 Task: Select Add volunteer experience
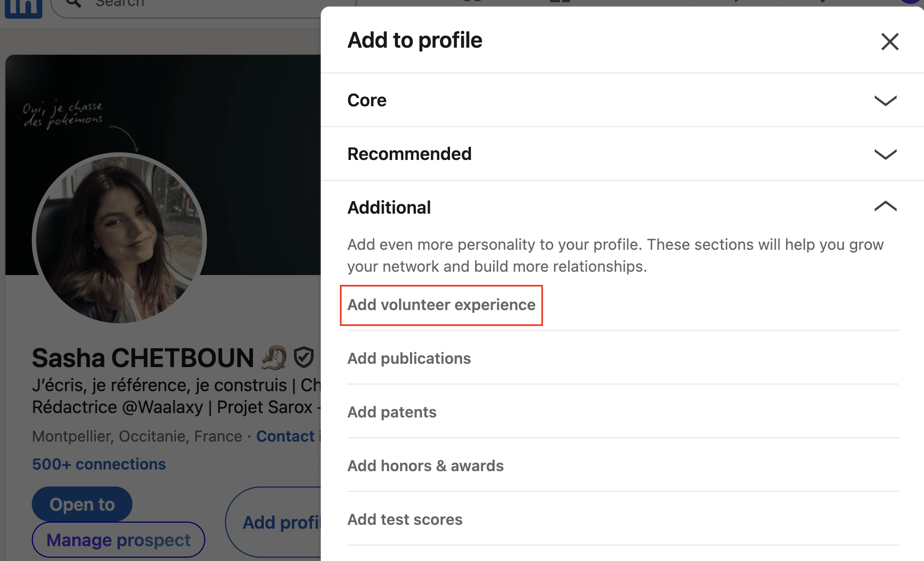point(441,305)
